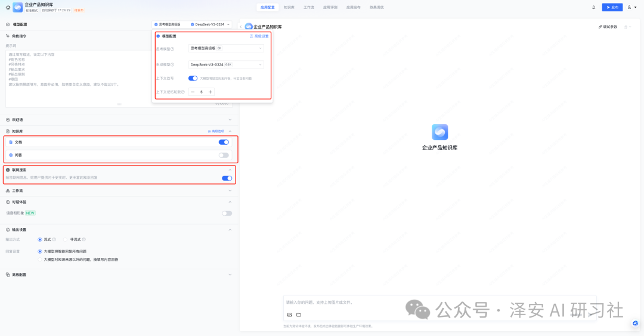Image resolution: width=644 pixels, height=336 pixels.
Task: Increase 上下文记忆轮数 with plus button
Action: 210,92
